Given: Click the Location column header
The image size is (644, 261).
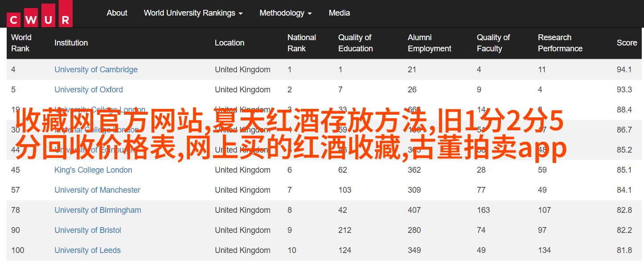Looking at the screenshot, I should (x=230, y=43).
